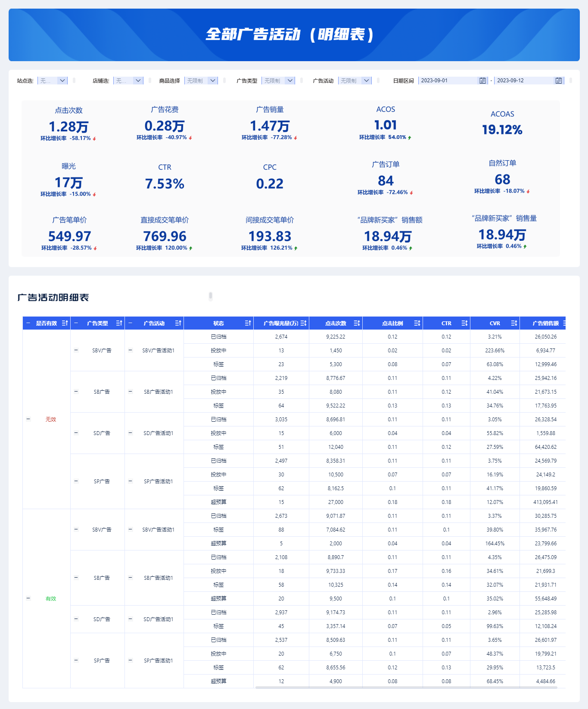The image size is (588, 709).
Task: Click the 点击次数 column sort icon
Action: 357,323
